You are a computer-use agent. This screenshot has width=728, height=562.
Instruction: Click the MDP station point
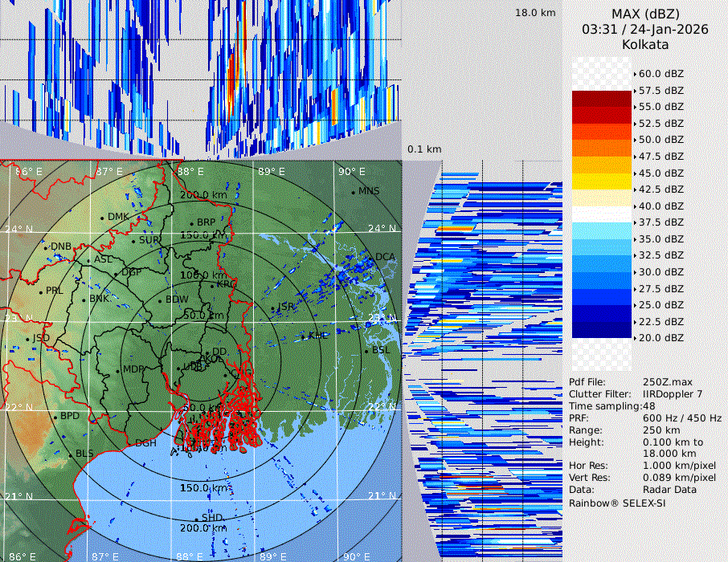pos(118,370)
